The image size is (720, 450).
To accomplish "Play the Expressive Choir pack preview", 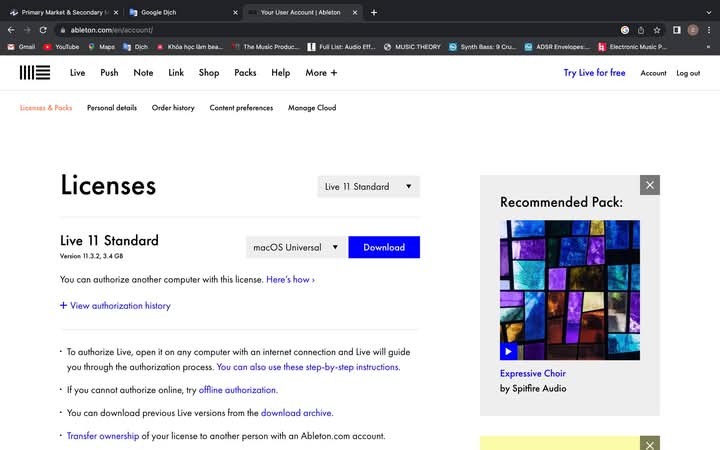I will [508, 351].
